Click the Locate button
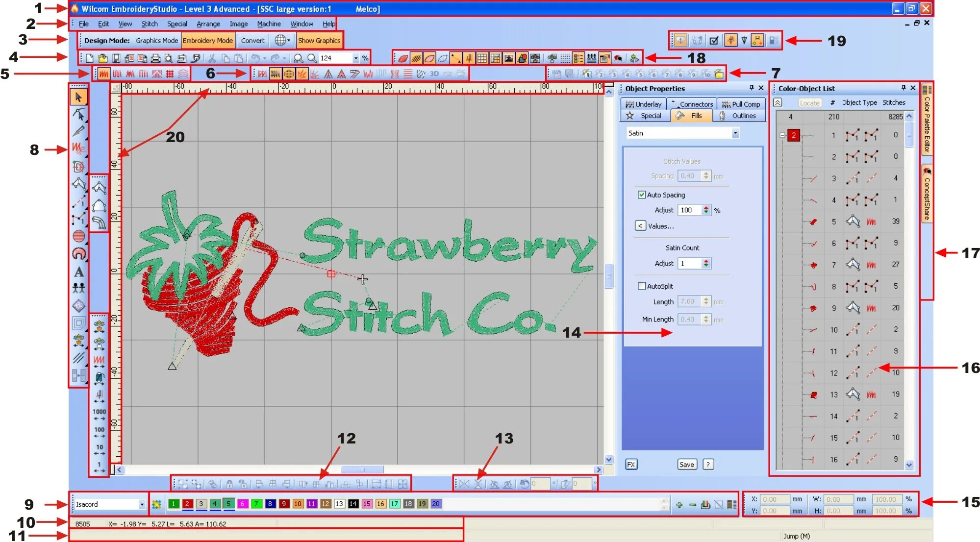The width and height of the screenshot is (980, 542). [x=809, y=102]
